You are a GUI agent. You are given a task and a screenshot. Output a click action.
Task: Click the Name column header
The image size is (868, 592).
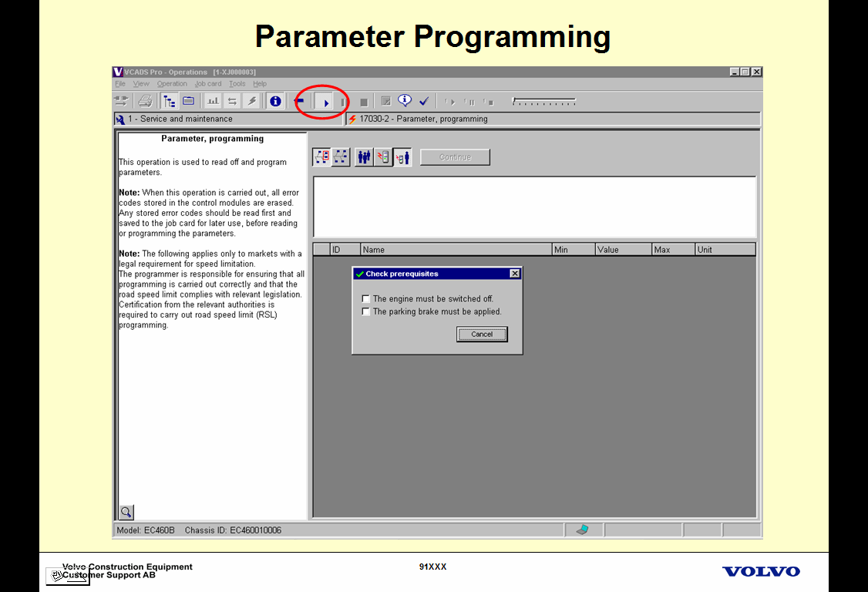coord(456,250)
